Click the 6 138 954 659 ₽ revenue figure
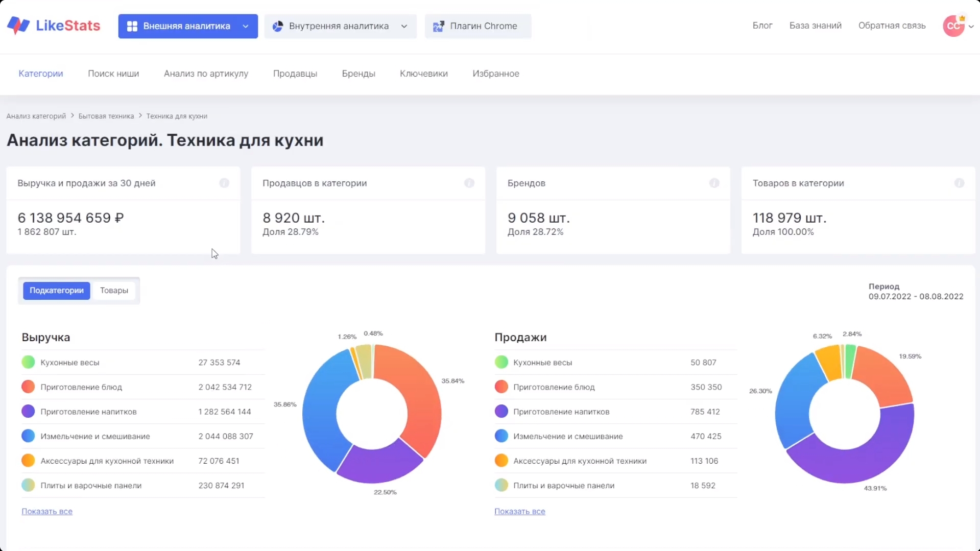 tap(71, 218)
